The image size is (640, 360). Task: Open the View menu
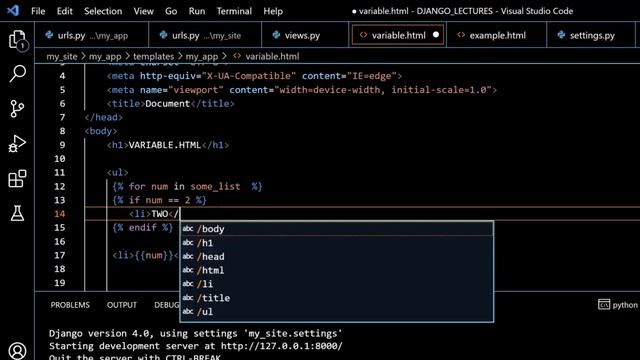point(143,11)
